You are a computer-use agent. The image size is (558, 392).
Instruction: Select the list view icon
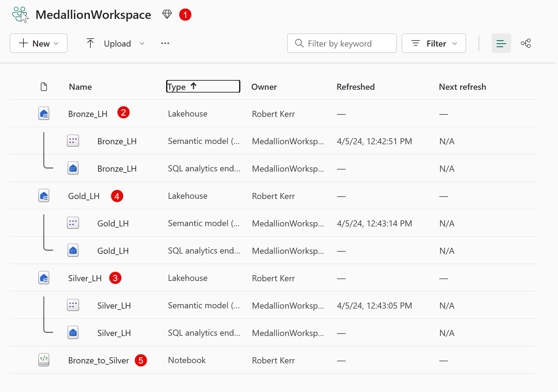pyautogui.click(x=501, y=44)
